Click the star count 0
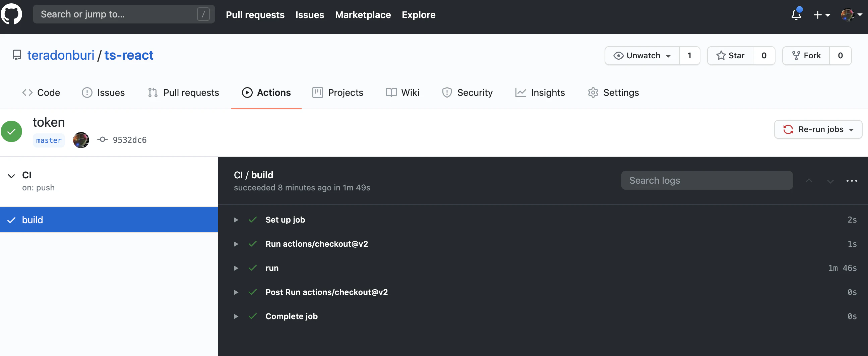Viewport: 868px width, 356px height. (764, 56)
